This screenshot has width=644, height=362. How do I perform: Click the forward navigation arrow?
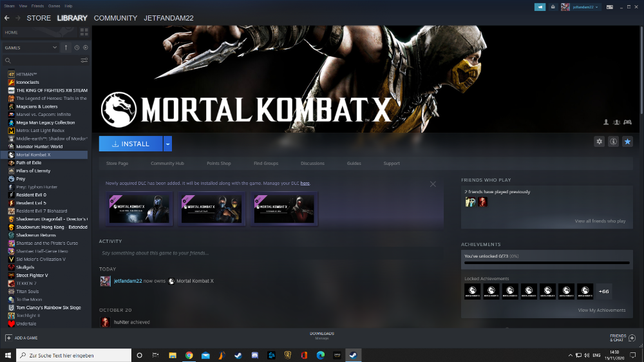pyautogui.click(x=17, y=18)
